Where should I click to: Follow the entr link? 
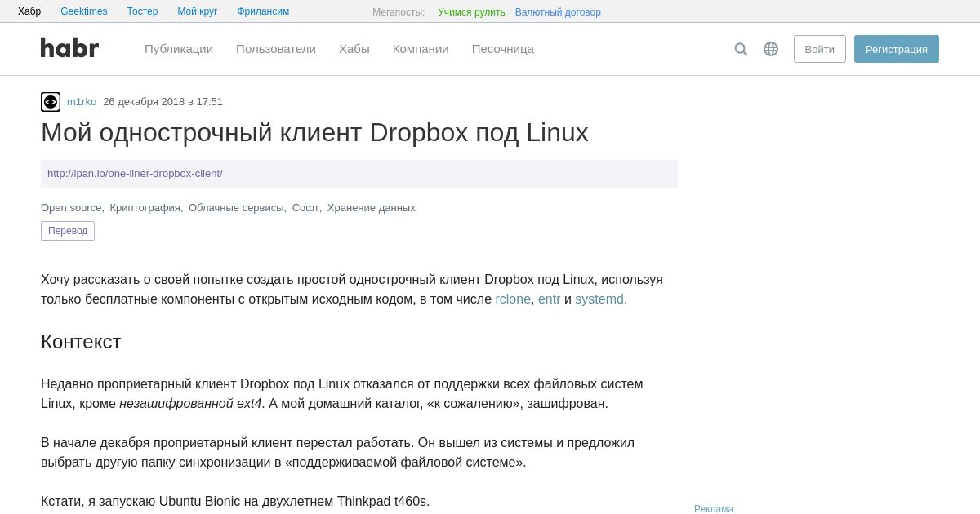[550, 299]
